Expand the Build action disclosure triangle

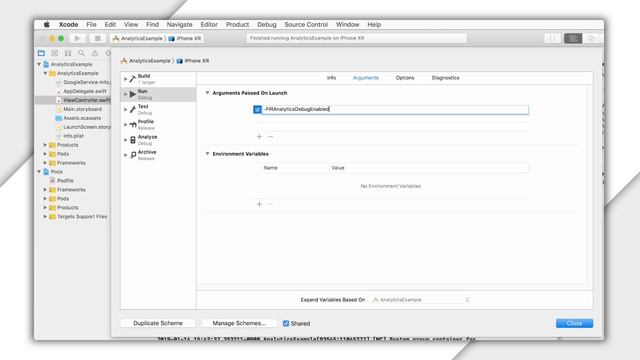(x=126, y=79)
